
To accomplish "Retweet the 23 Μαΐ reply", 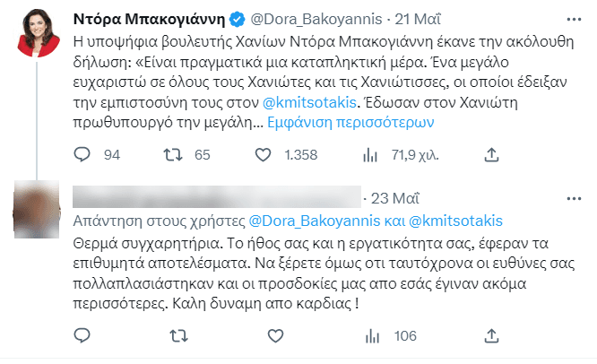I will coord(179,336).
